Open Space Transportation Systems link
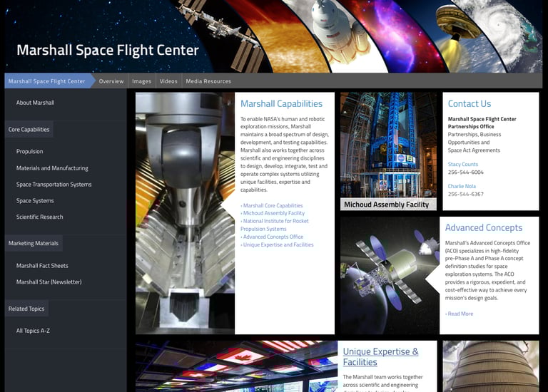The width and height of the screenshot is (548, 392). [54, 185]
